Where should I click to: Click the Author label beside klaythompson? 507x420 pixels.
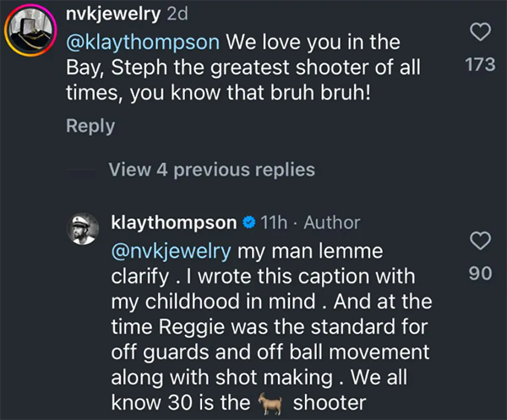click(331, 223)
